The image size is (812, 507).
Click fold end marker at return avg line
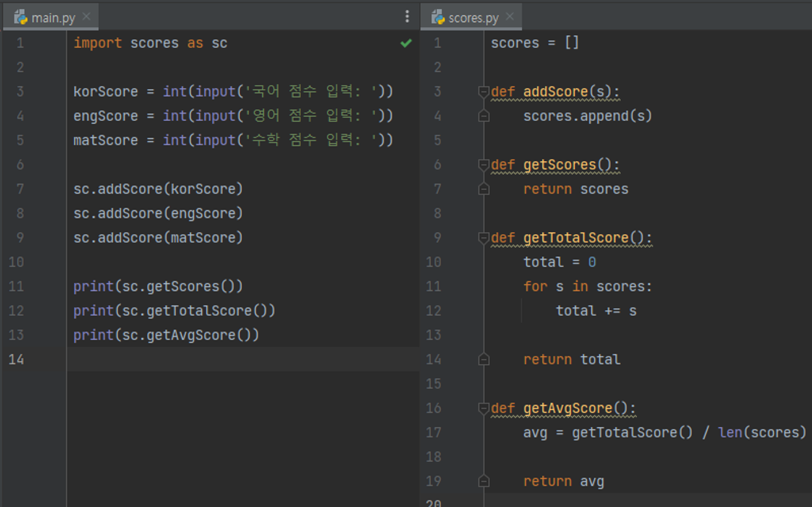483,481
